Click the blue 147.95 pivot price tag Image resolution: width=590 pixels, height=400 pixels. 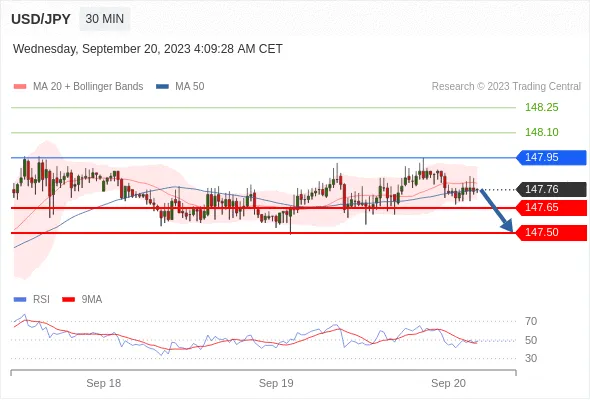click(551, 157)
